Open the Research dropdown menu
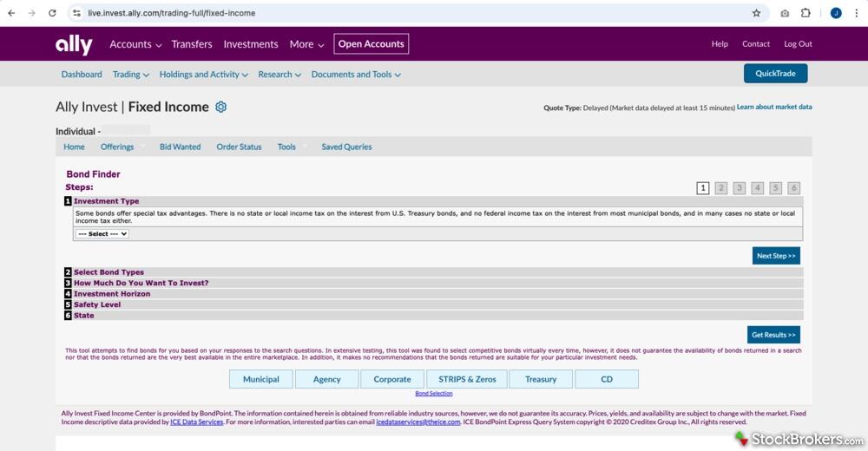The height and width of the screenshot is (451, 868). click(x=279, y=75)
